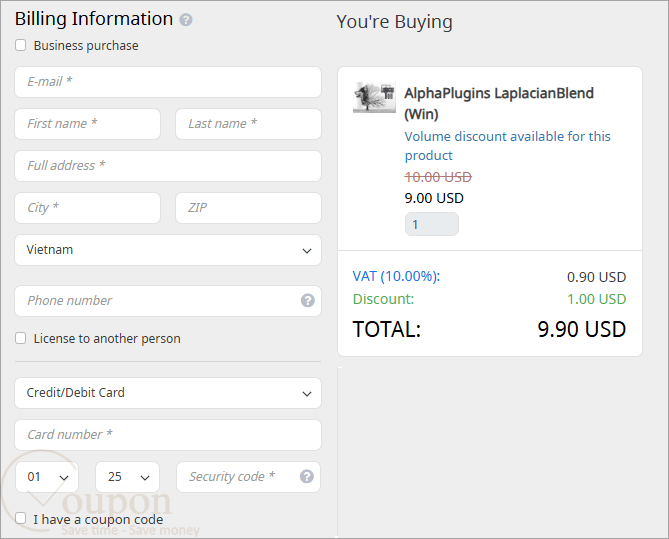669x539 pixels.
Task: Focus the Security code field
Action: click(248, 477)
